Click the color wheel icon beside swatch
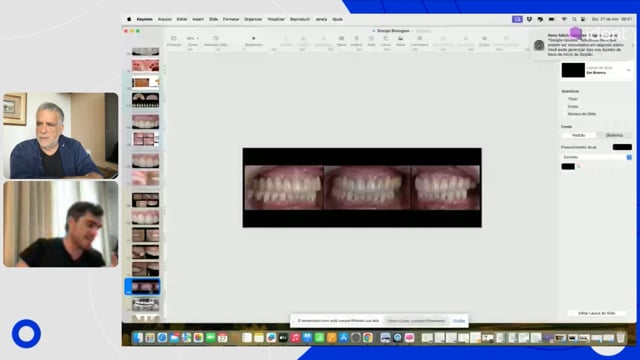 click(x=579, y=167)
